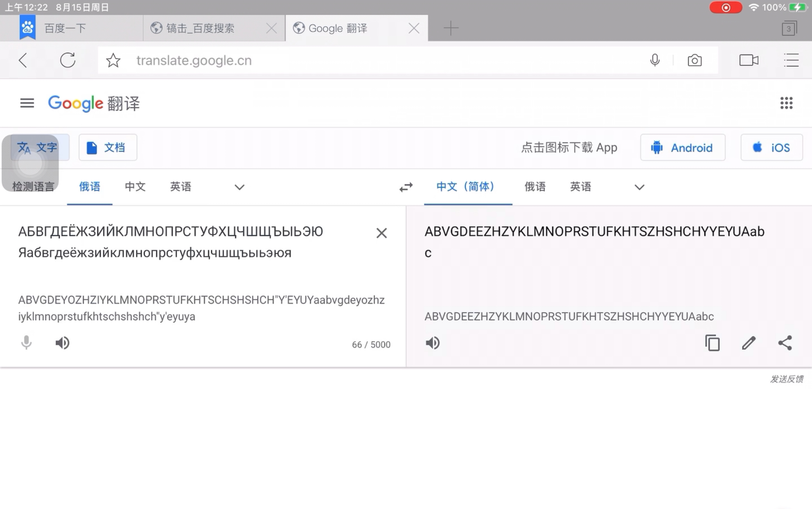Open the Google apps grid
This screenshot has width=812, height=509.
tap(786, 103)
